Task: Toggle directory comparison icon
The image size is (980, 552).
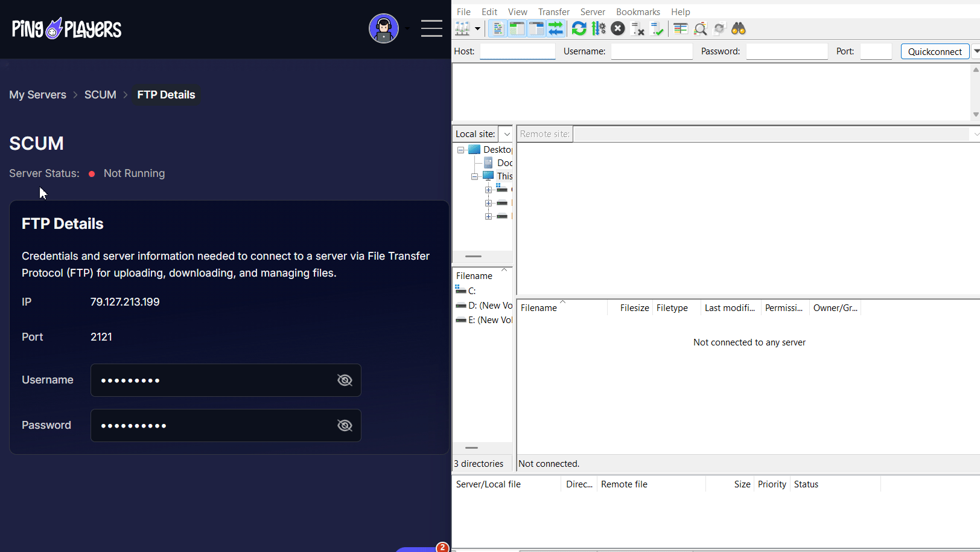Action: tap(700, 28)
